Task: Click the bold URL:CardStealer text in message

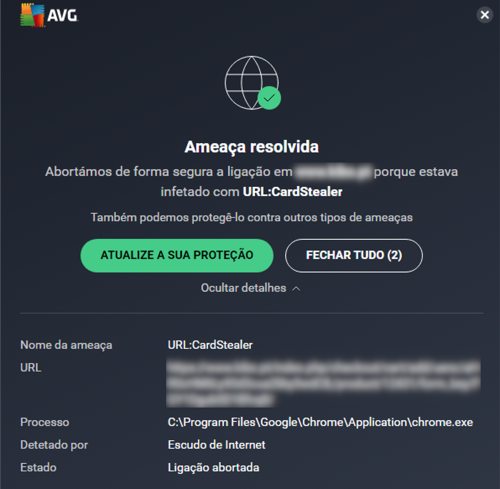Action: pos(293,192)
